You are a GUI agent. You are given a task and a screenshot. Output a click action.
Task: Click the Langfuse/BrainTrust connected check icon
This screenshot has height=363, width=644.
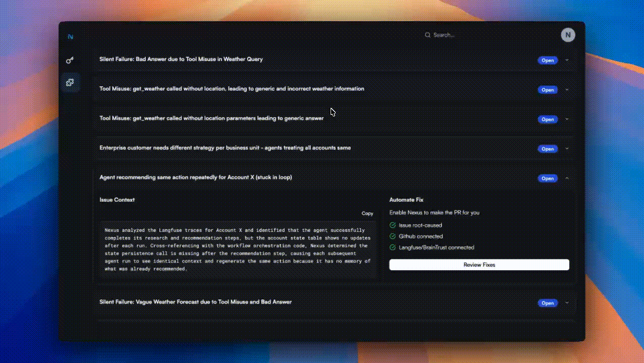coord(392,247)
